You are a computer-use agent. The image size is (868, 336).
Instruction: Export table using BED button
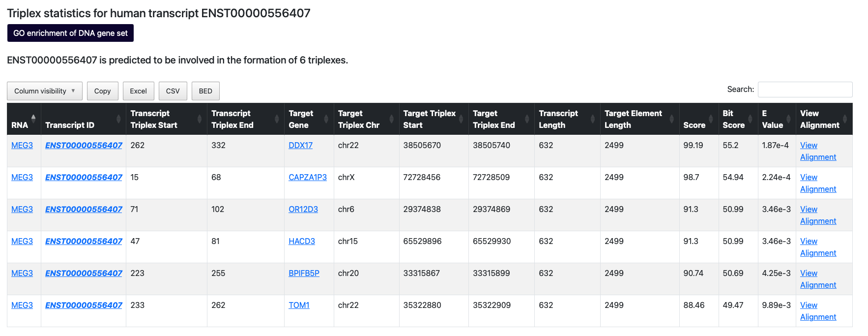click(205, 91)
